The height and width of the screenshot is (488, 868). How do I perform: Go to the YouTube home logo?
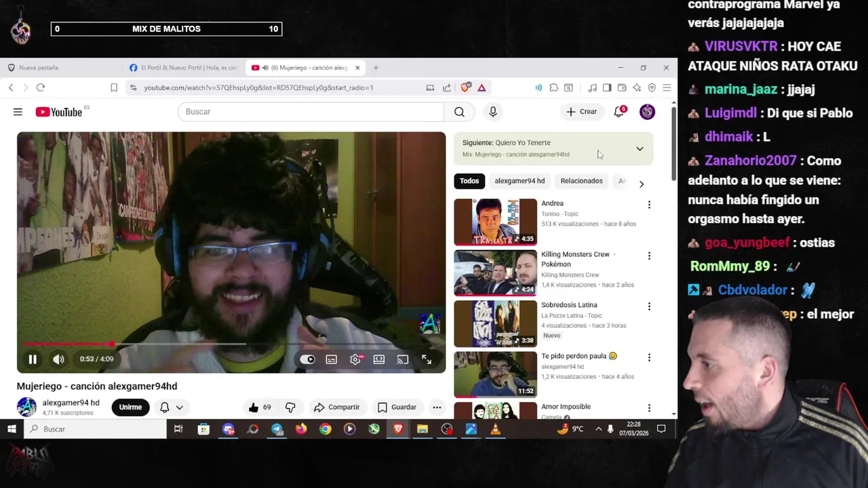(59, 112)
